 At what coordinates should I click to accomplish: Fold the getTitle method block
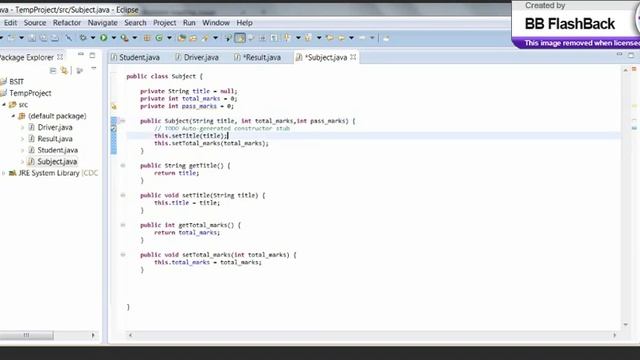pos(122,165)
